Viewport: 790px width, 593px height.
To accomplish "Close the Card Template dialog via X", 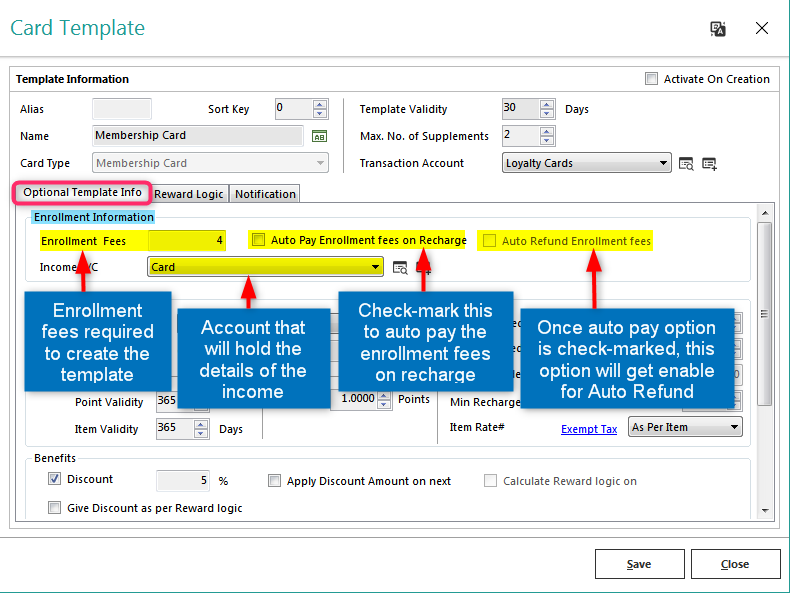I will click(762, 28).
